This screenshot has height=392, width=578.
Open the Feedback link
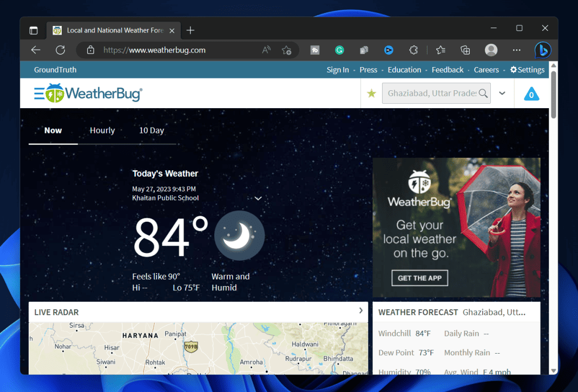pyautogui.click(x=448, y=69)
